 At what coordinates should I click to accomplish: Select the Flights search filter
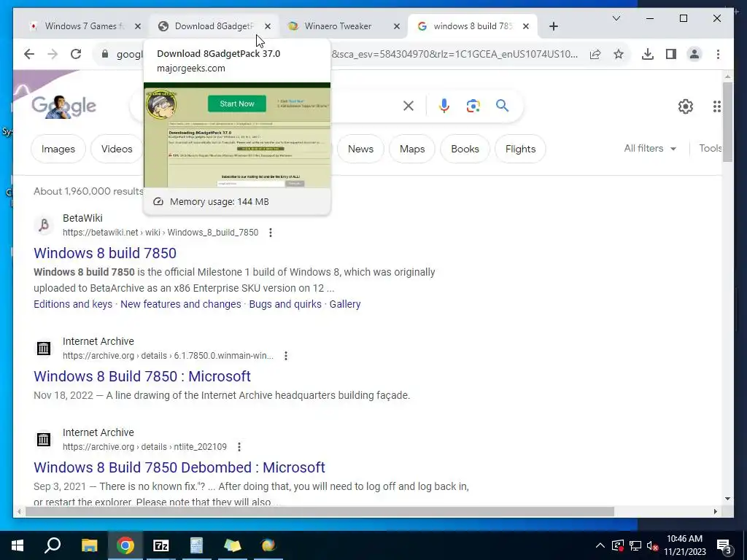520,149
